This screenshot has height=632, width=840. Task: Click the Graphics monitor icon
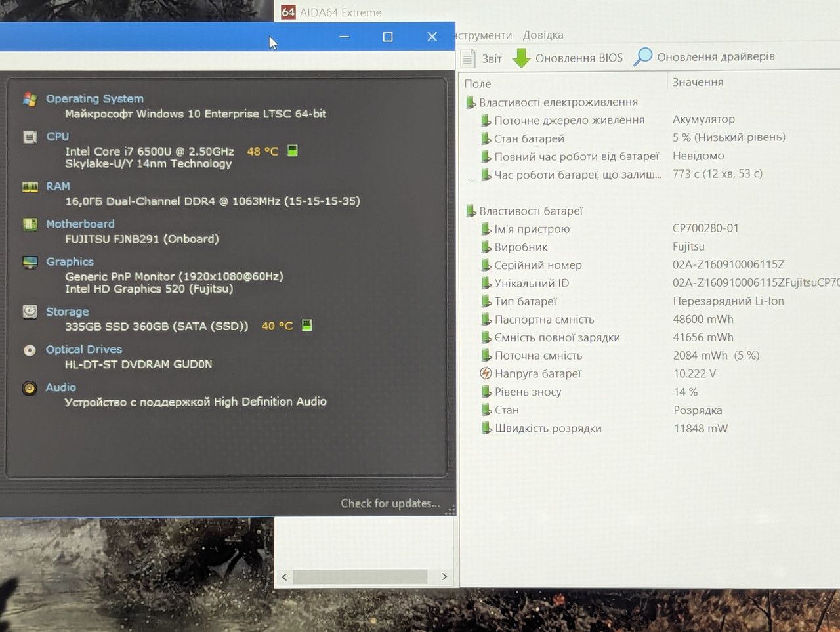point(30,262)
